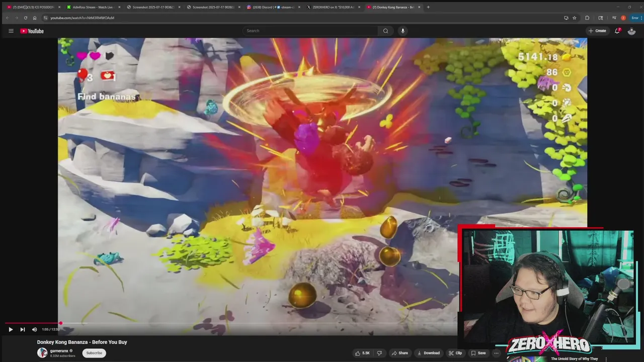The width and height of the screenshot is (644, 362).
Task: Subscribe to gameranx
Action: point(94,353)
